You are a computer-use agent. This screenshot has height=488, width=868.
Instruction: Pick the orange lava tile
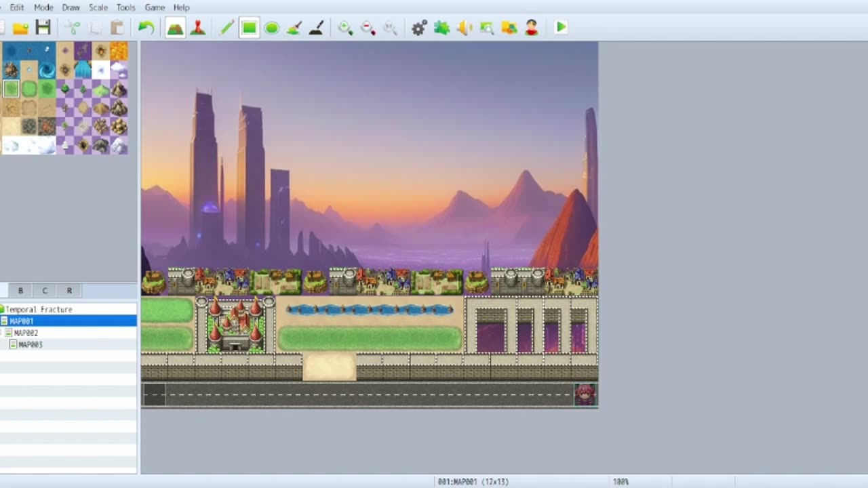click(x=119, y=52)
